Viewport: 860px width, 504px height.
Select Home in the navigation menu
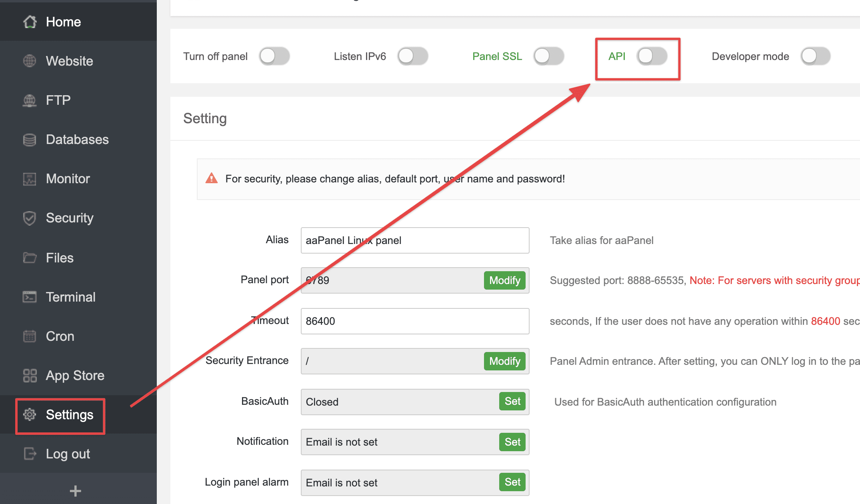click(63, 22)
